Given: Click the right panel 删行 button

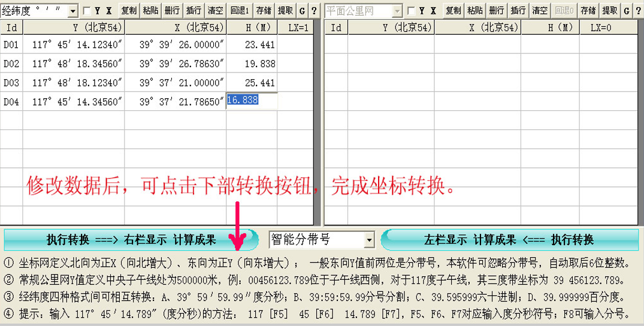Looking at the screenshot, I should coord(497,11).
